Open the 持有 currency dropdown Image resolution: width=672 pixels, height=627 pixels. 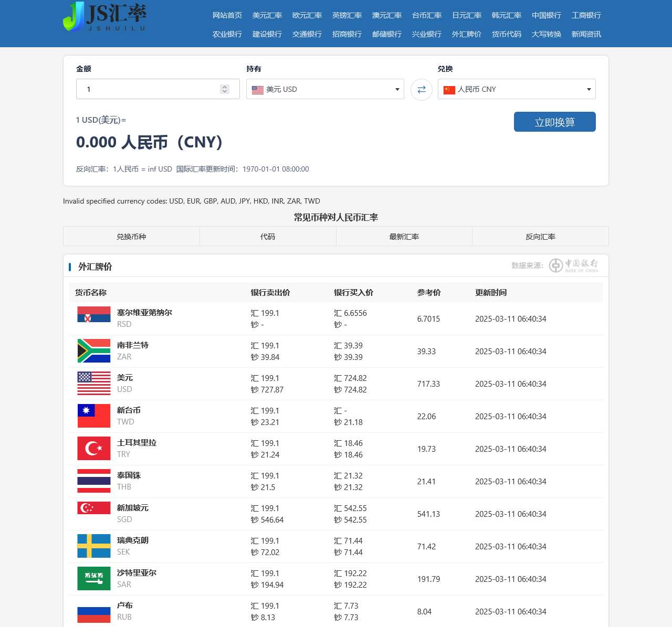325,89
